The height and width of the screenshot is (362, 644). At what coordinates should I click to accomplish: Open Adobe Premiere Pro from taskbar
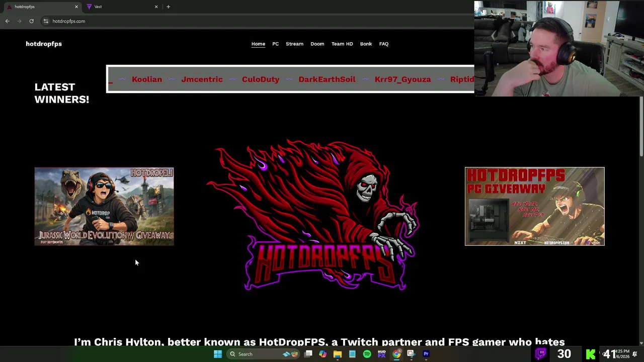coord(426,354)
